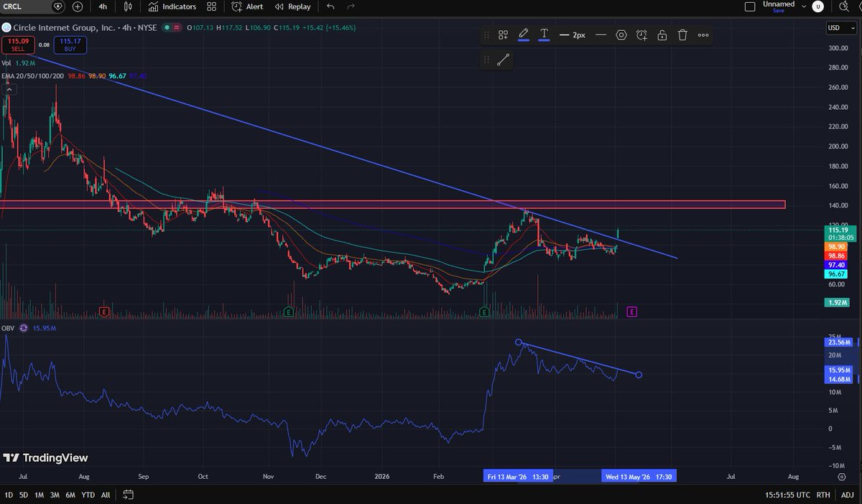Image resolution: width=862 pixels, height=504 pixels.
Task: Toggle the market open status indicator
Action: tap(167, 27)
